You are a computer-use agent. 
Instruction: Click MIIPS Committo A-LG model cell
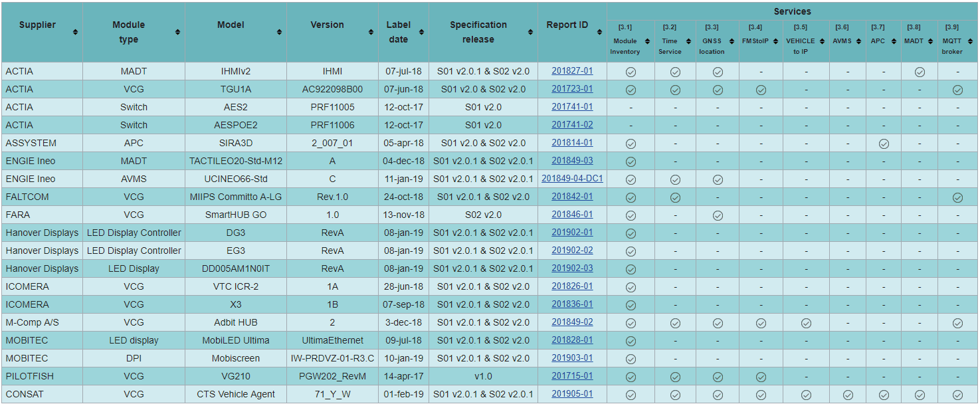(236, 197)
